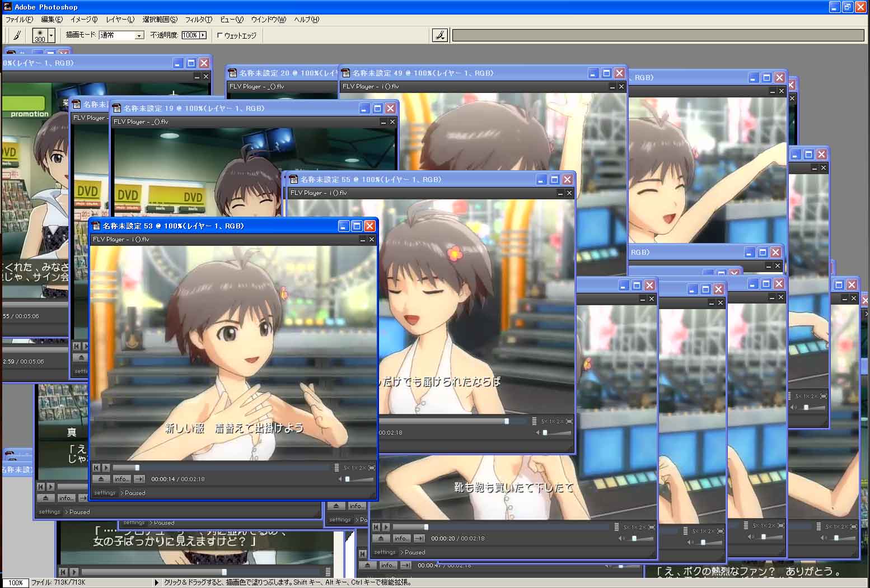Expand settings in the player showing 00:00:20
870x588 pixels.
(x=385, y=552)
